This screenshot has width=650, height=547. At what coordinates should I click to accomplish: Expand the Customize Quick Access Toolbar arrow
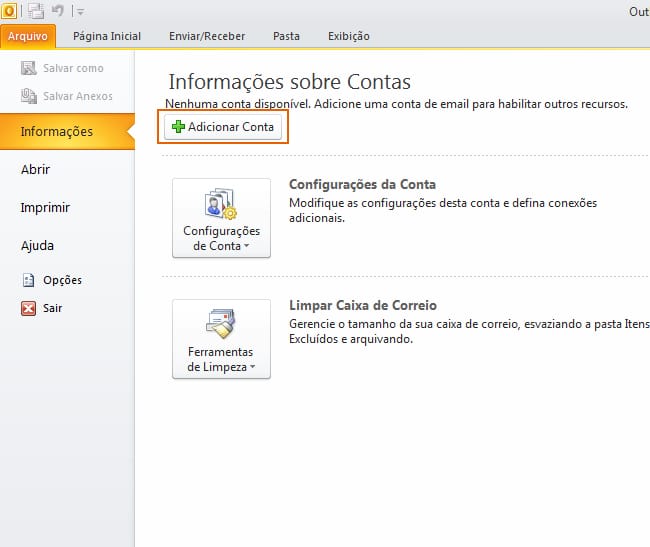click(x=80, y=12)
